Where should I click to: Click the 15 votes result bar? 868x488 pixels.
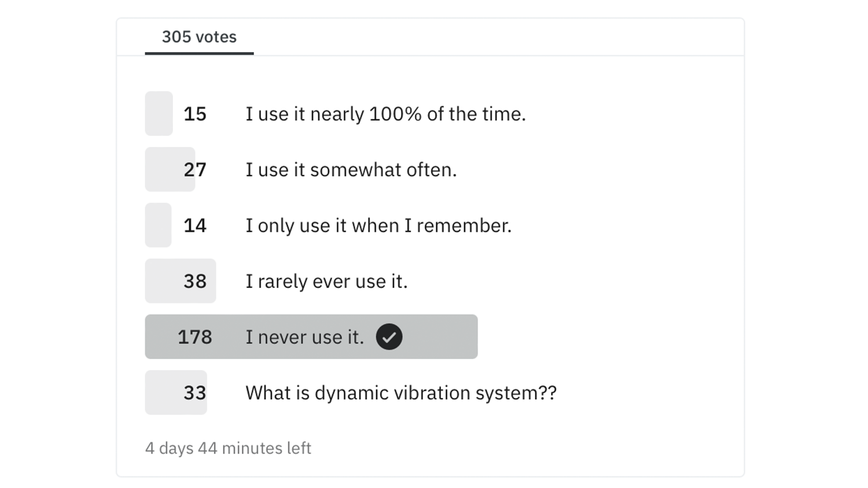click(159, 113)
